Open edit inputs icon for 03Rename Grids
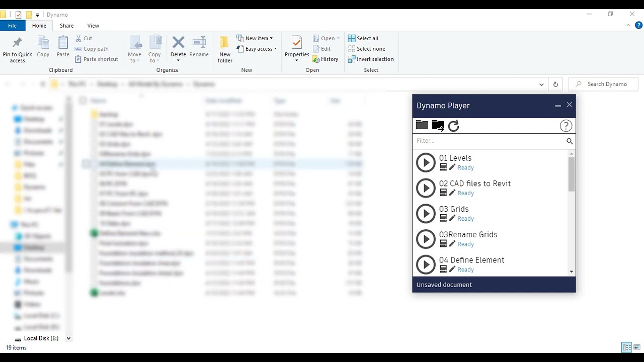 coord(443,244)
